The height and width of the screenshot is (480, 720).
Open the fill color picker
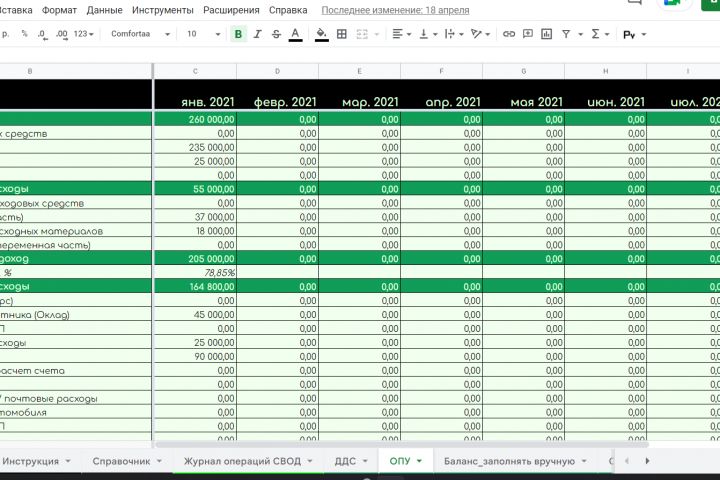(321, 34)
